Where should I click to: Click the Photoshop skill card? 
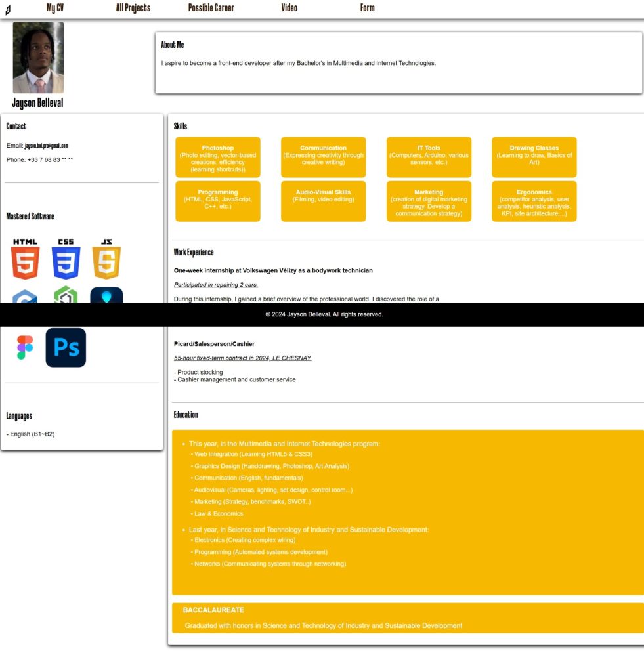click(x=218, y=157)
